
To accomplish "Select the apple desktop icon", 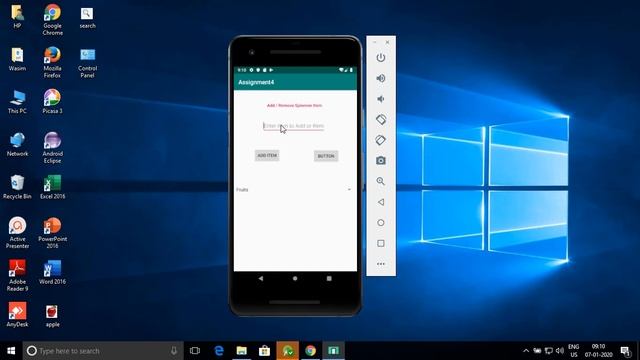I will tap(52, 315).
